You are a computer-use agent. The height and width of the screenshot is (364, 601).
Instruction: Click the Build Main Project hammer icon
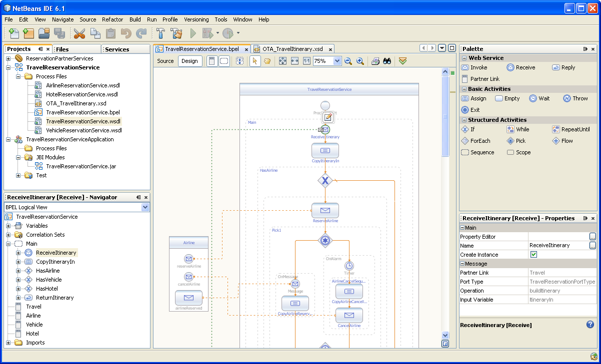coord(160,33)
